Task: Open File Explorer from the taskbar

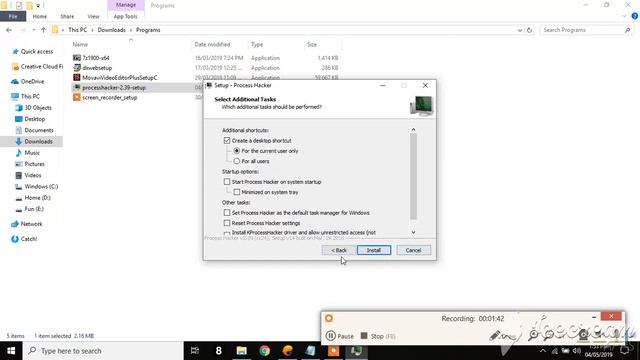Action: [242, 351]
